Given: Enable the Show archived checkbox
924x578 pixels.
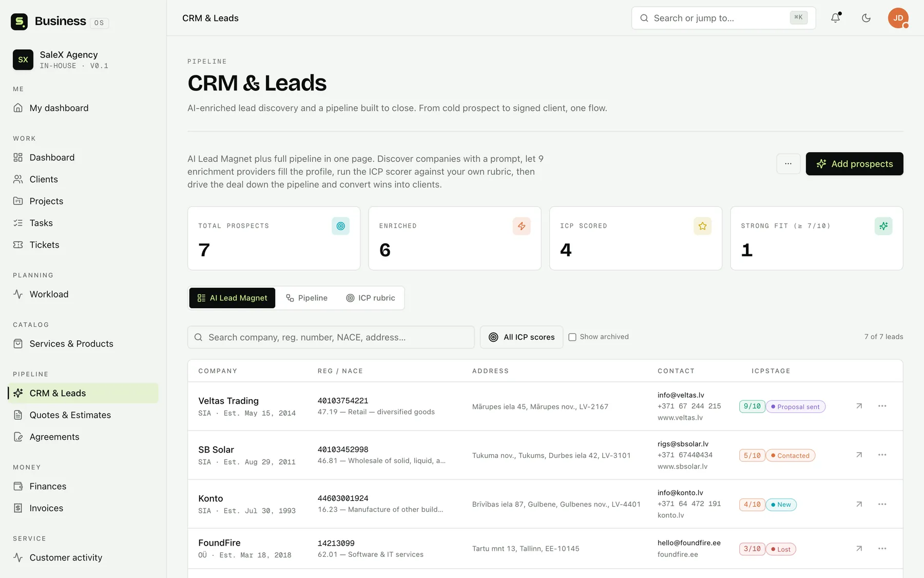Looking at the screenshot, I should point(572,337).
